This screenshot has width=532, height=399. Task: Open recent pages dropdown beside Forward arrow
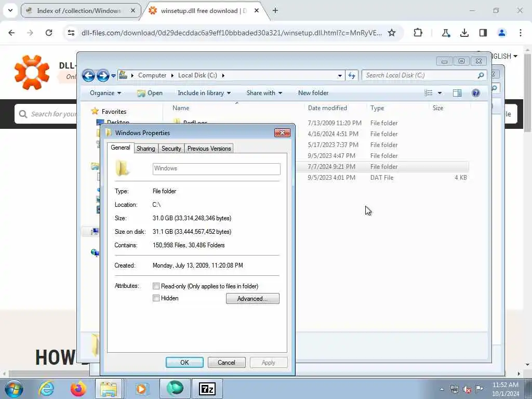[113, 76]
